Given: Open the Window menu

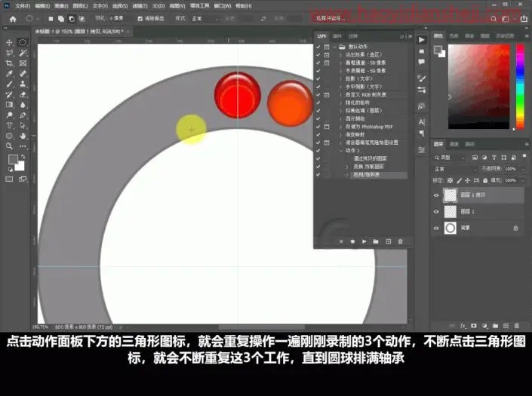Looking at the screenshot, I should point(222,6).
